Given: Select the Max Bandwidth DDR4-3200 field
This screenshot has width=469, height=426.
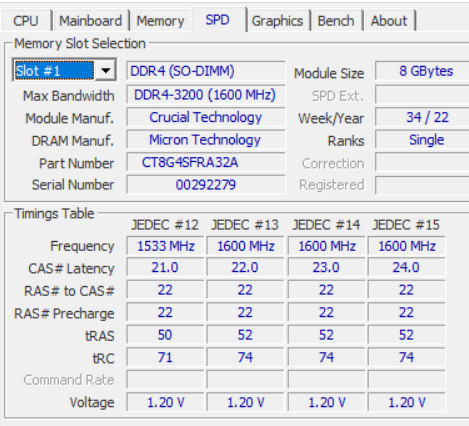Looking at the screenshot, I should coord(206,95).
